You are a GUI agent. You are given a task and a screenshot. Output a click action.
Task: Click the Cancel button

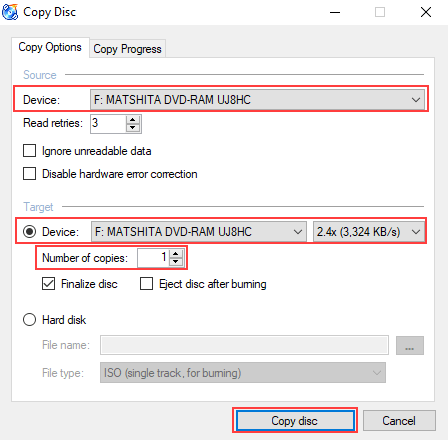(x=399, y=420)
